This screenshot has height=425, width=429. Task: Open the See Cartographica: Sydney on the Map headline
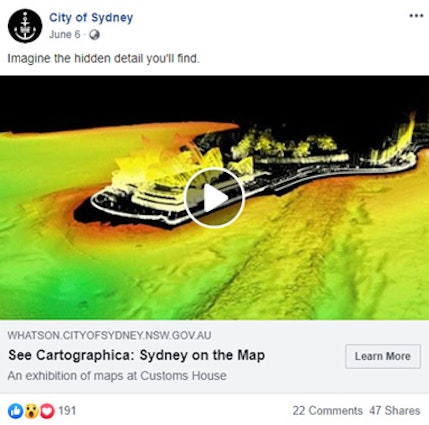[x=137, y=355]
